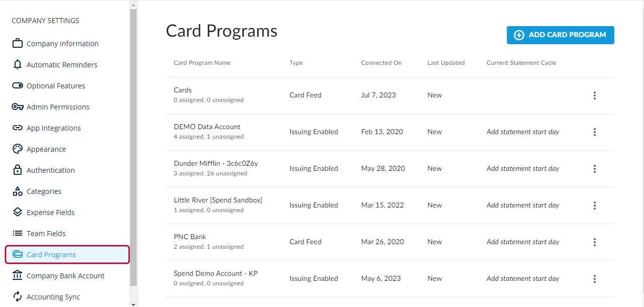Viewport: 644px width, 307px height.
Task: Click the Add Card Program button
Action: [560, 35]
